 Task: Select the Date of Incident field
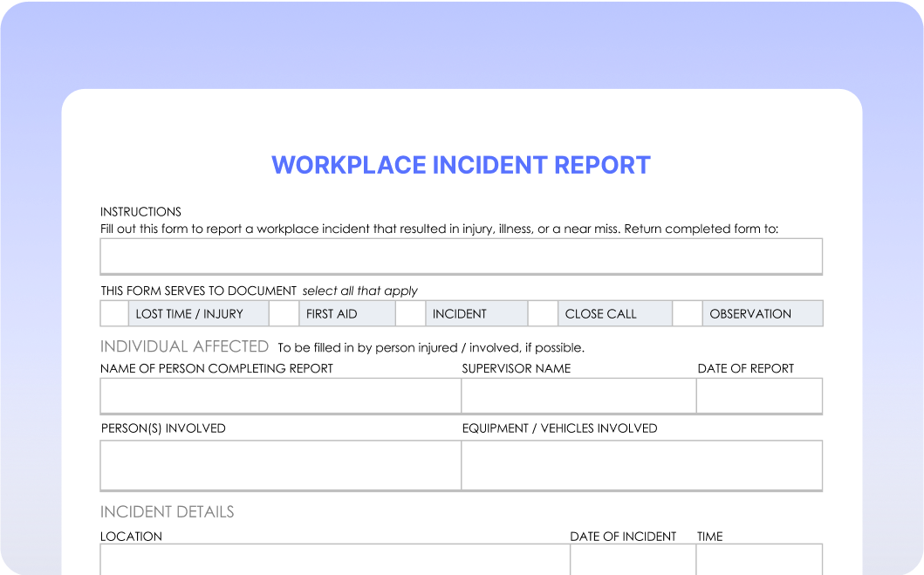633,559
